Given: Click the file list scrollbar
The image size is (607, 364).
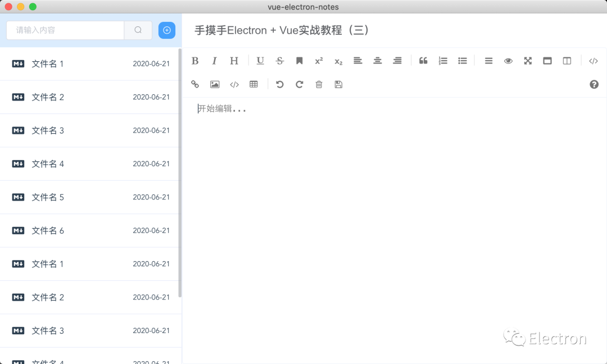Looking at the screenshot, I should click(180, 172).
